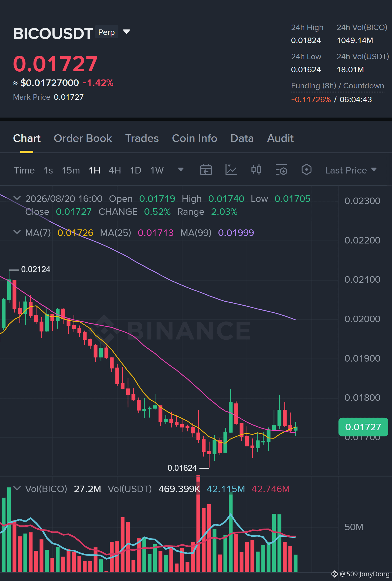This screenshot has height=581, width=392.
Task: Tap the candle date 2026/08/20 16:00
Action: tap(64, 199)
